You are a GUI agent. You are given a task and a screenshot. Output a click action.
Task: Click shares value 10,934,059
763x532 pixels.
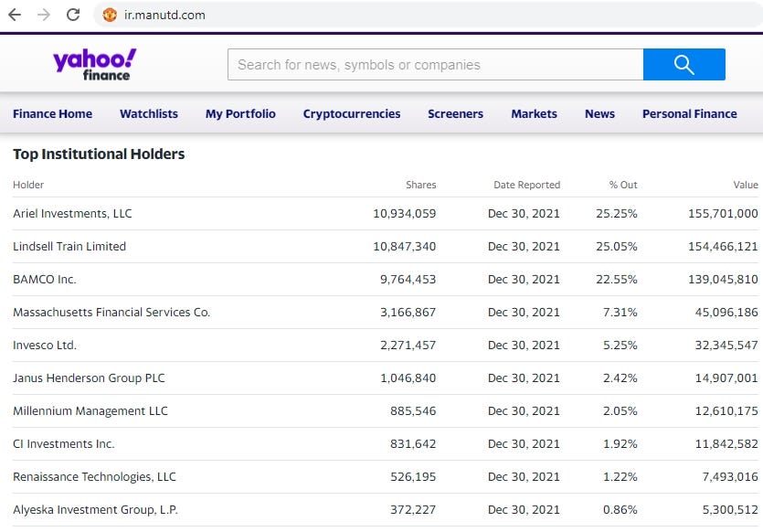tap(405, 214)
